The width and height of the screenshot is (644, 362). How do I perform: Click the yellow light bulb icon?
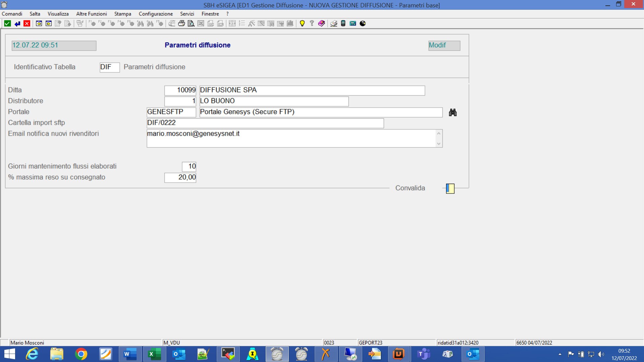(x=302, y=23)
